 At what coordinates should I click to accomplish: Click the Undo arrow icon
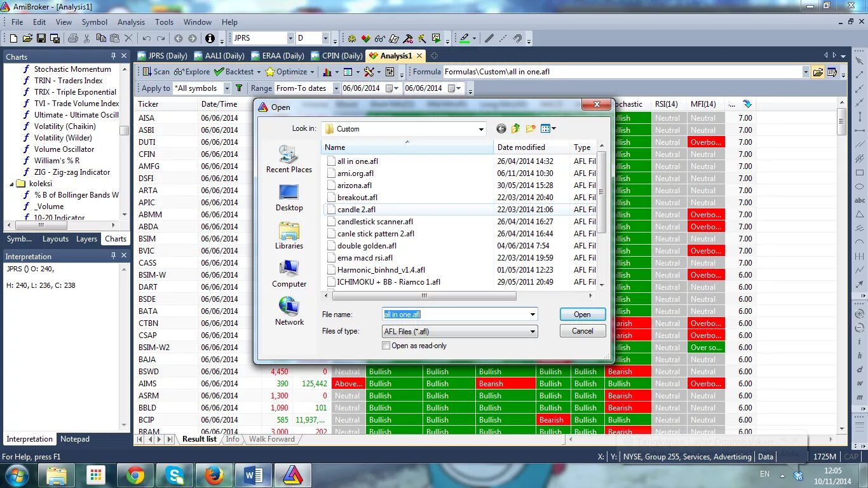(x=146, y=38)
